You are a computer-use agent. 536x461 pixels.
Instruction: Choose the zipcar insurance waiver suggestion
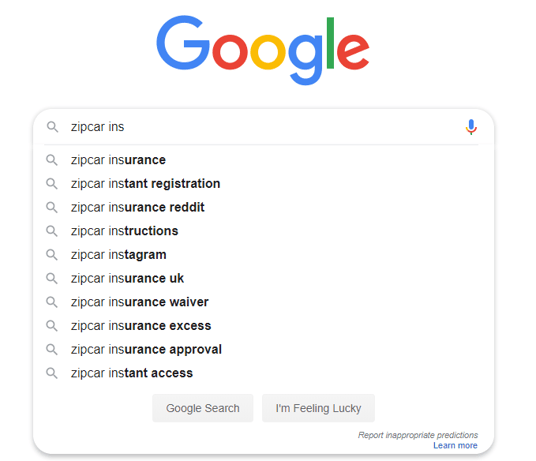[x=263, y=302]
